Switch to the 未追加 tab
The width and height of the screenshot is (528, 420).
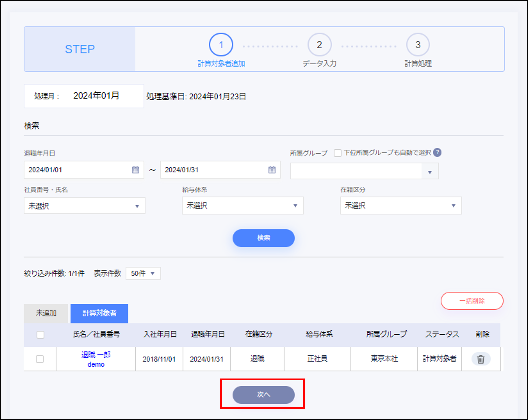pyautogui.click(x=46, y=313)
